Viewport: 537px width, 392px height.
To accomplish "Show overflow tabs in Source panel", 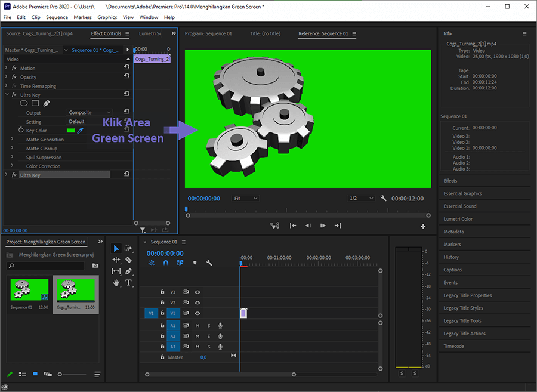I will (174, 33).
